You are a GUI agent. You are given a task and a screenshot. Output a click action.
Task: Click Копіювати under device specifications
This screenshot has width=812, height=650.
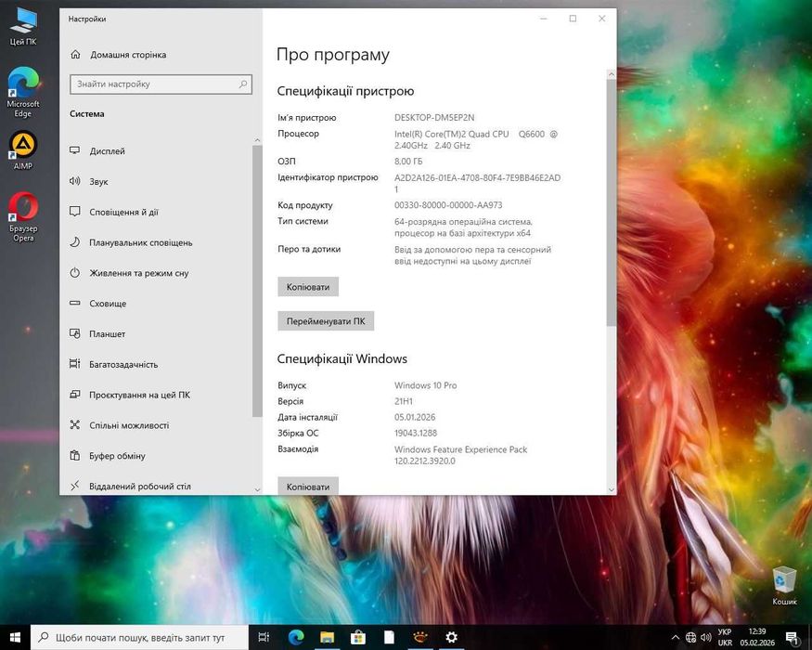308,287
